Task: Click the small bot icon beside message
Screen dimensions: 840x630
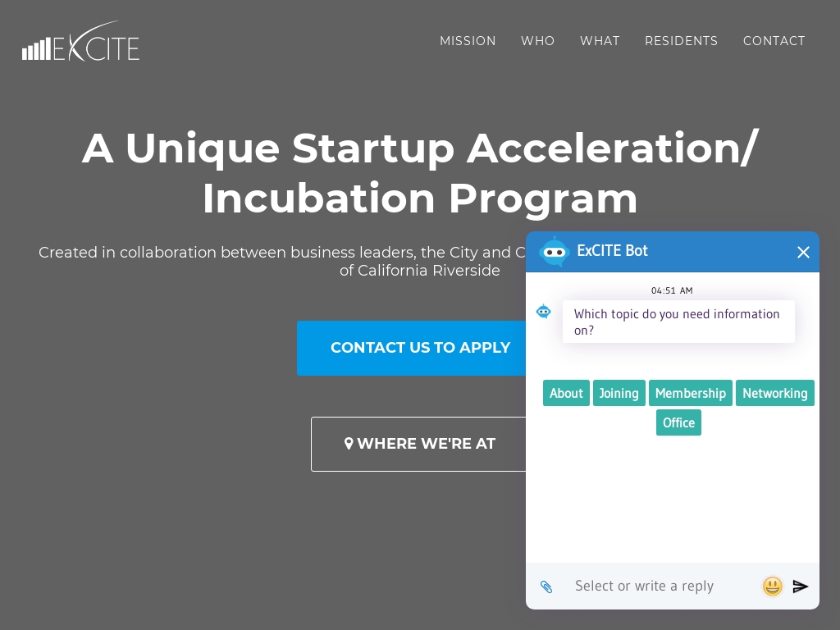Action: 543,311
